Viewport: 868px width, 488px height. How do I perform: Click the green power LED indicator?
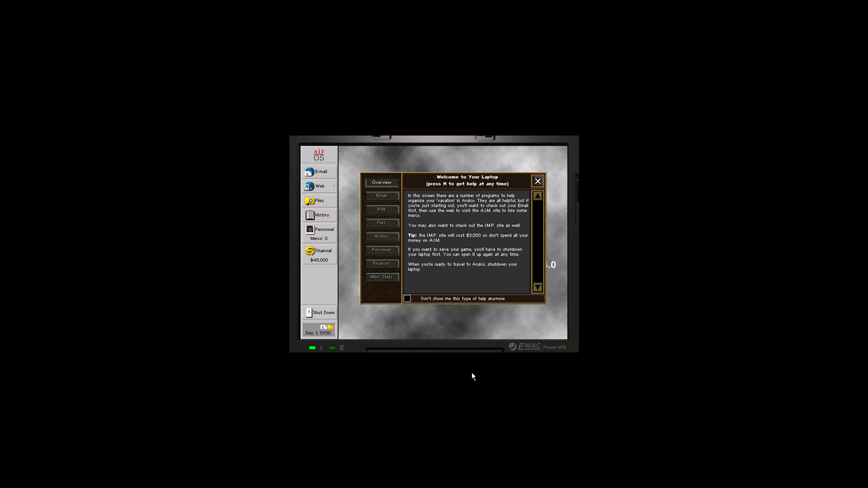click(312, 348)
